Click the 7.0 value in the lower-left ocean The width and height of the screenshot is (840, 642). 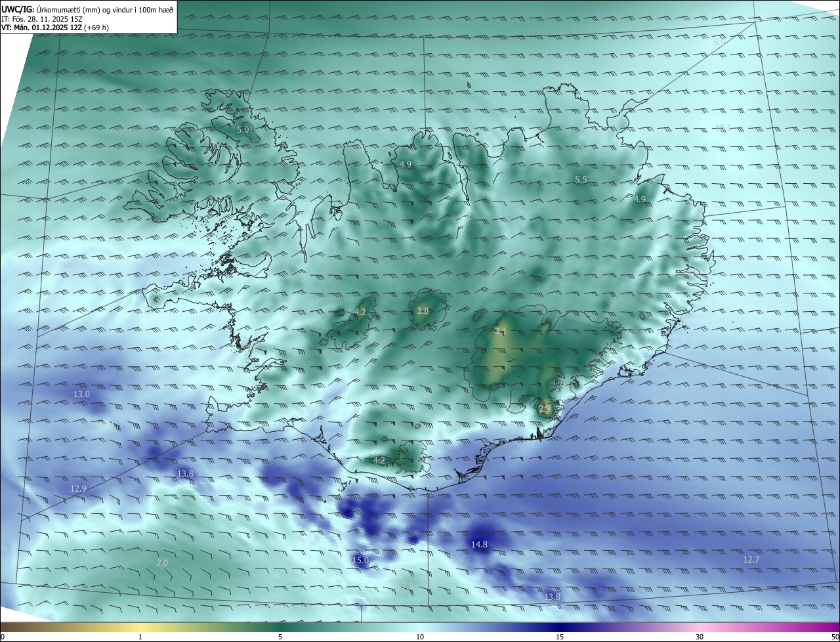(162, 563)
